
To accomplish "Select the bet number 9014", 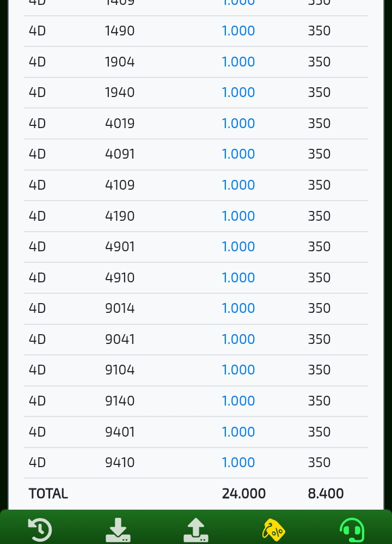I will (120, 309).
